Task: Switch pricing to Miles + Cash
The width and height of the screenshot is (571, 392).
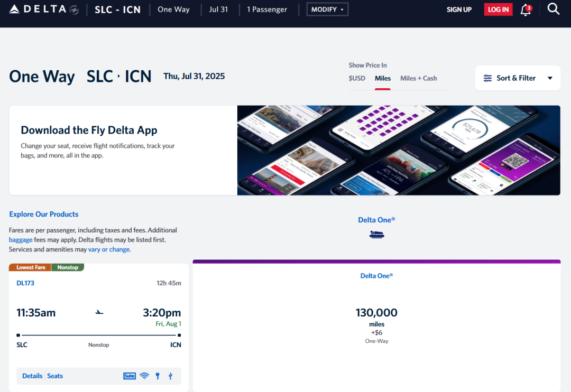Action: tap(419, 78)
